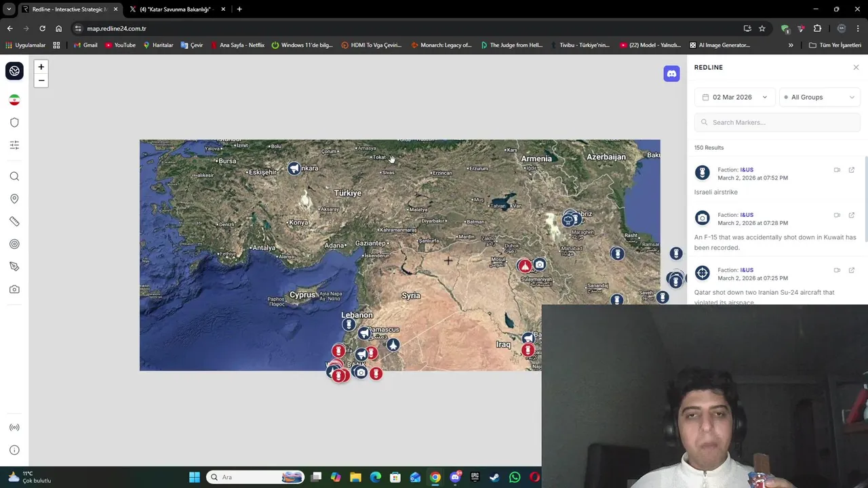Open Tüm Yer İşaretleri folder

[835, 45]
